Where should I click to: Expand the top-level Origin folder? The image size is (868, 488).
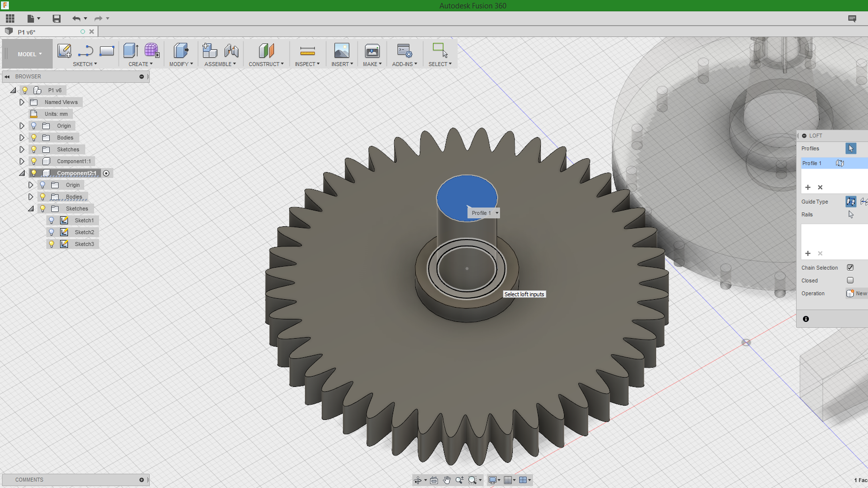[x=22, y=126]
